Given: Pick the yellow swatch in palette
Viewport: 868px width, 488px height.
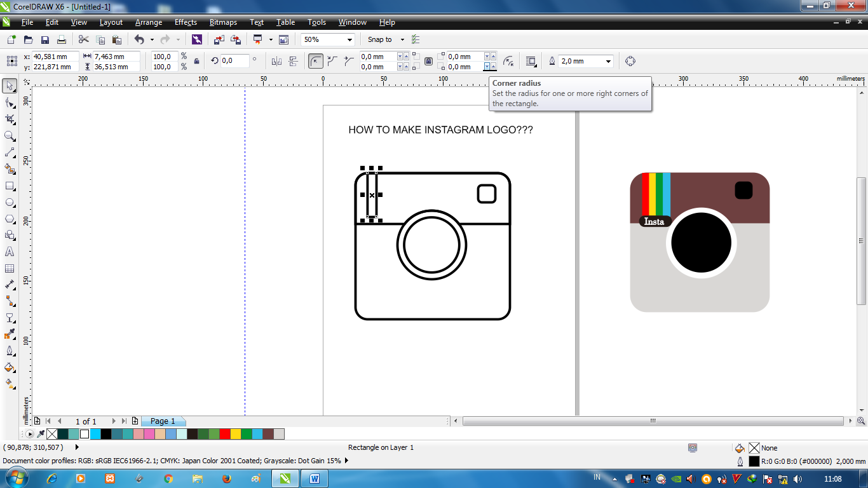Looking at the screenshot, I should [x=235, y=434].
